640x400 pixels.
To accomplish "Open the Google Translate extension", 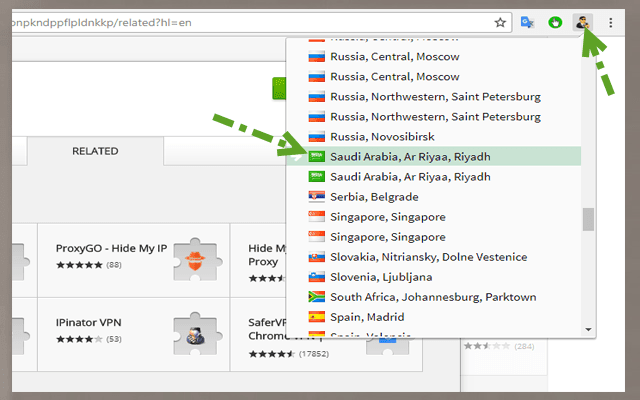I will (527, 22).
